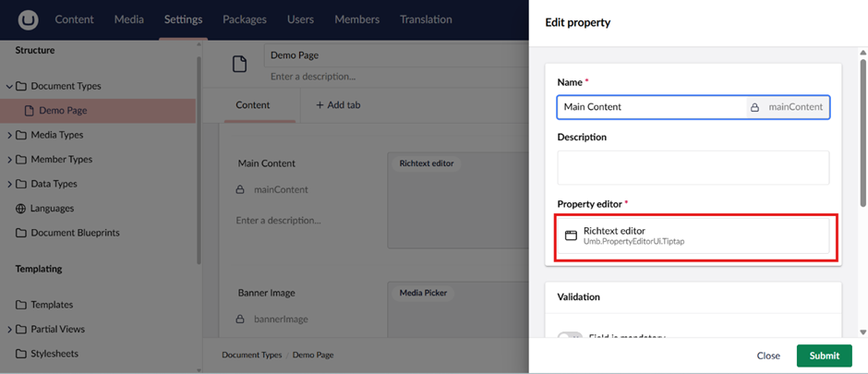
Task: Click the Richtext editor browser icon
Action: 571,235
